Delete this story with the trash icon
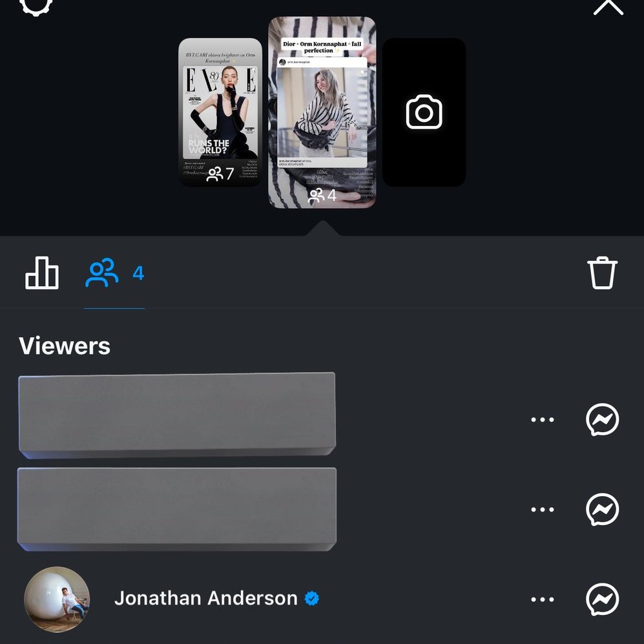This screenshot has height=644, width=644. 602,273
